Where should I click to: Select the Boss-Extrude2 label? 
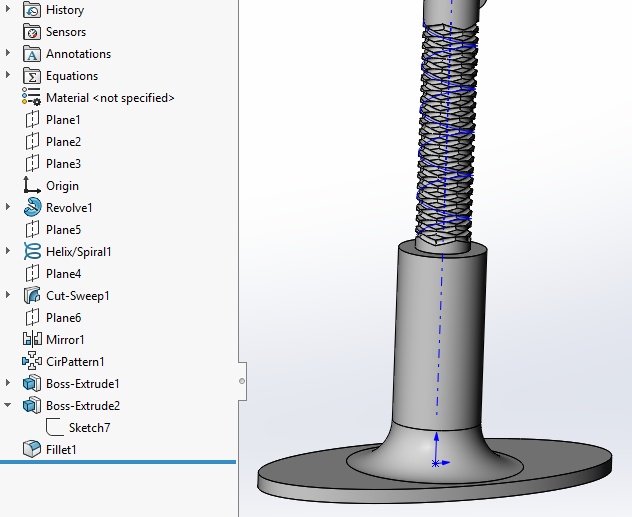(83, 405)
